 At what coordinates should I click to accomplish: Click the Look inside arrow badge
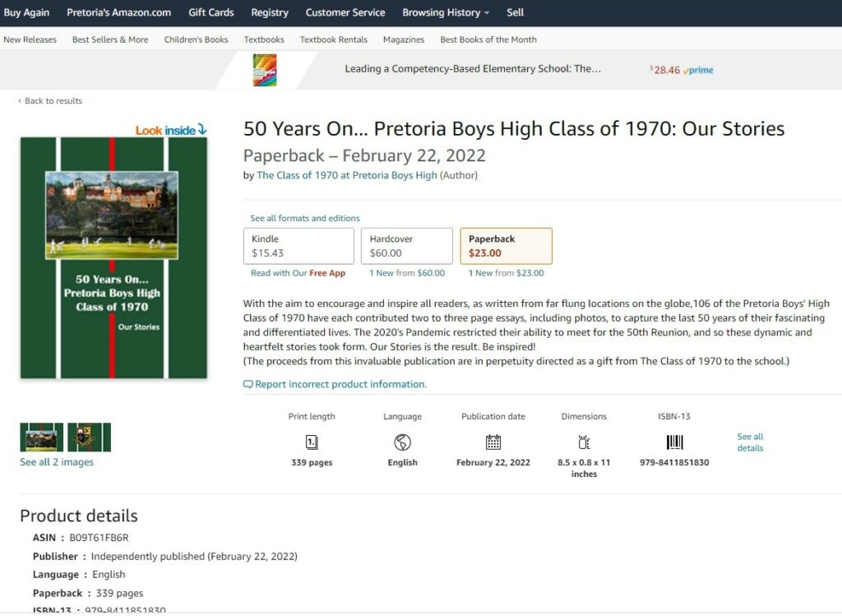171,130
